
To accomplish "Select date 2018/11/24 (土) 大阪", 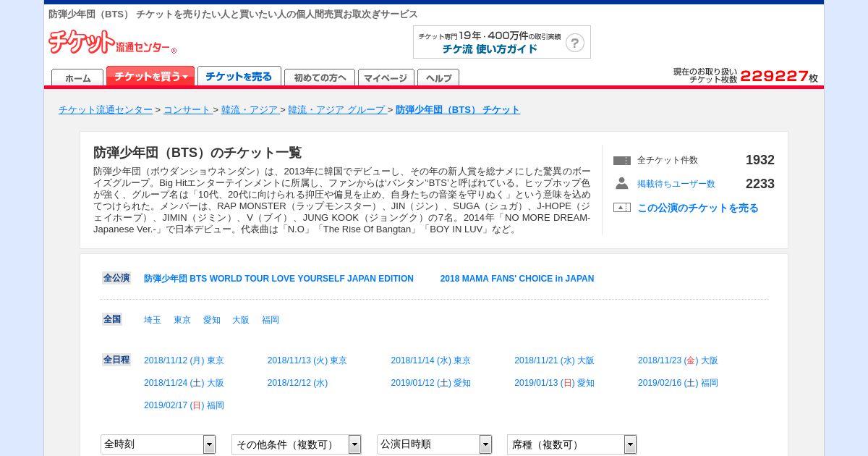I will pos(184,383).
